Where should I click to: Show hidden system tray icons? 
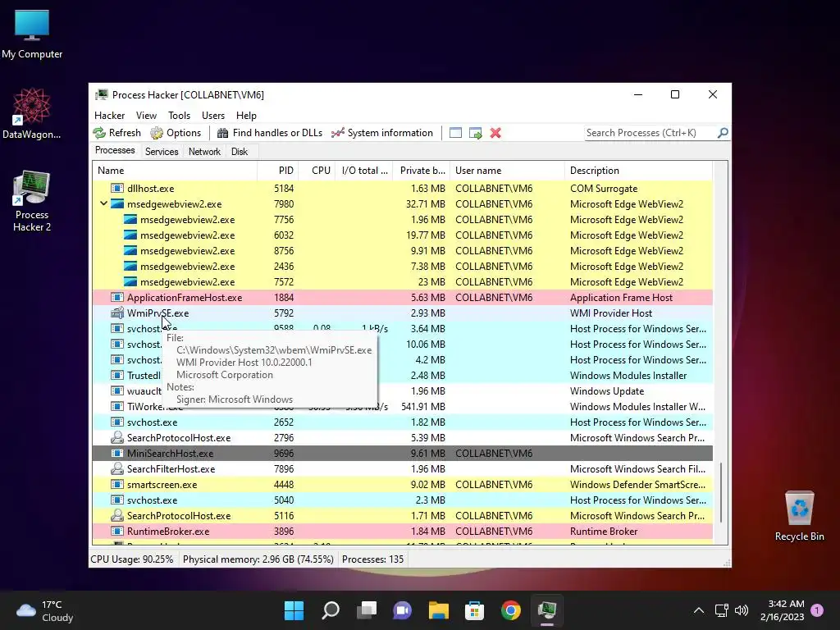tap(699, 610)
